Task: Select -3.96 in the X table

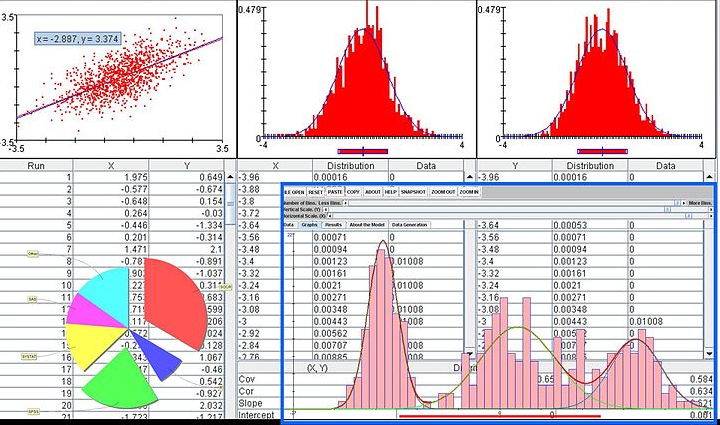Action: tap(275, 177)
